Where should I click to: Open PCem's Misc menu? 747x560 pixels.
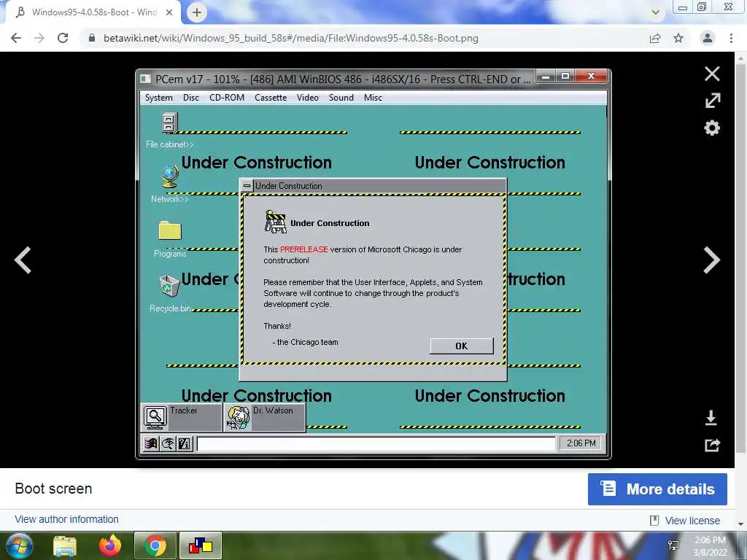coord(373,98)
